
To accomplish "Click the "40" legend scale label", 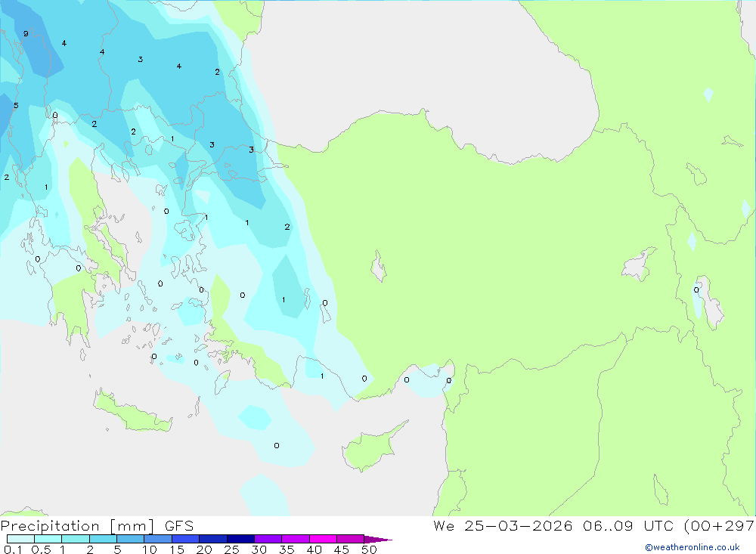I will tap(314, 549).
